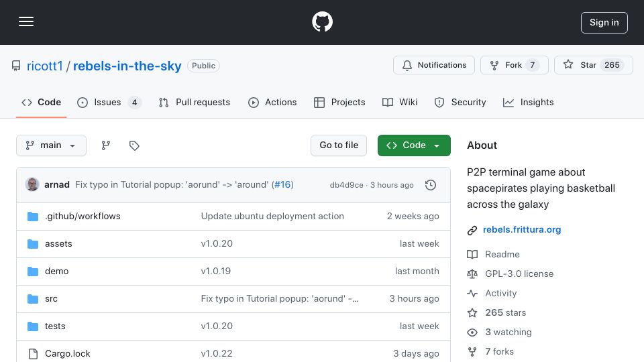Jump to the Readme section

point(502,255)
